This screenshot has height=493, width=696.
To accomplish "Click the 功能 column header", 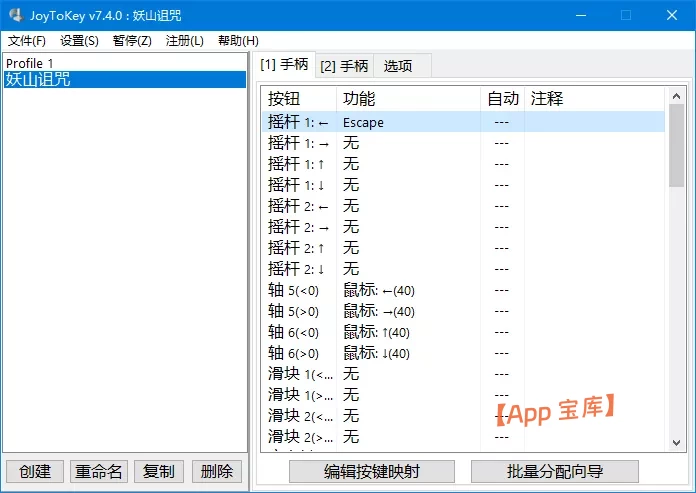I will tap(408, 99).
